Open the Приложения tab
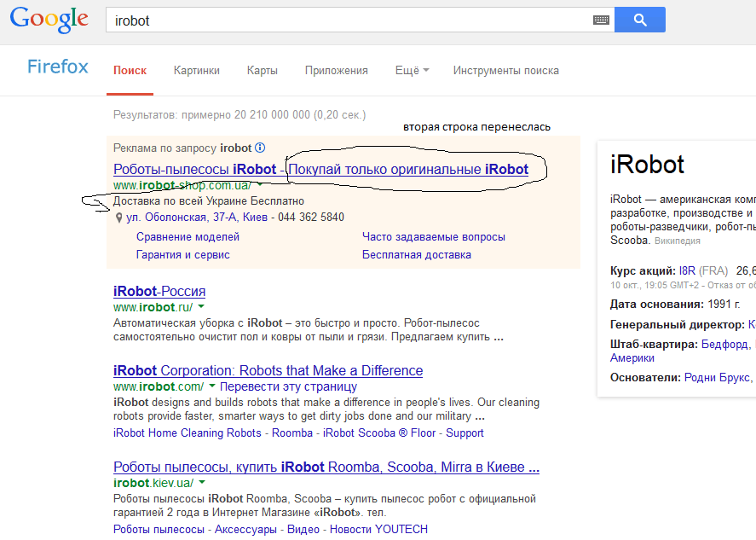The width and height of the screenshot is (756, 540). pyautogui.click(x=336, y=71)
